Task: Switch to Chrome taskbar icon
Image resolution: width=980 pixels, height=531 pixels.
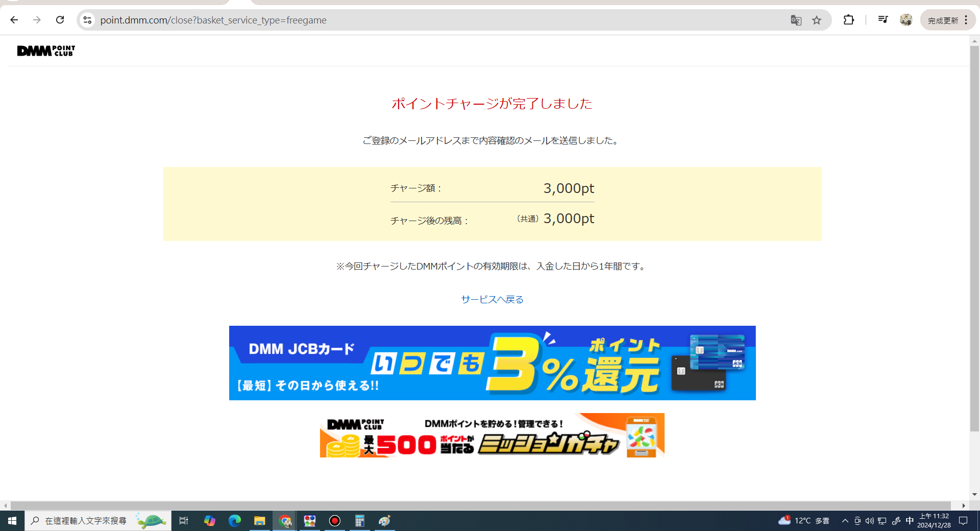Action: (284, 521)
